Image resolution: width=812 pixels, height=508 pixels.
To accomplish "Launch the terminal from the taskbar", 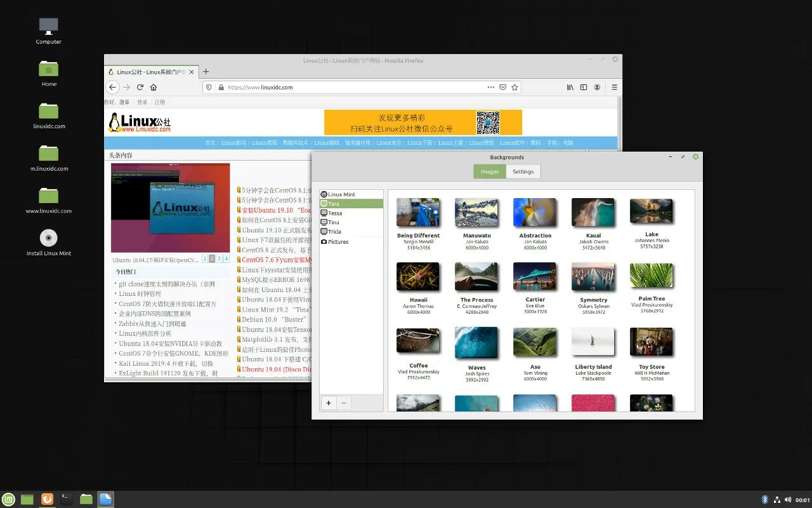I will click(x=67, y=499).
